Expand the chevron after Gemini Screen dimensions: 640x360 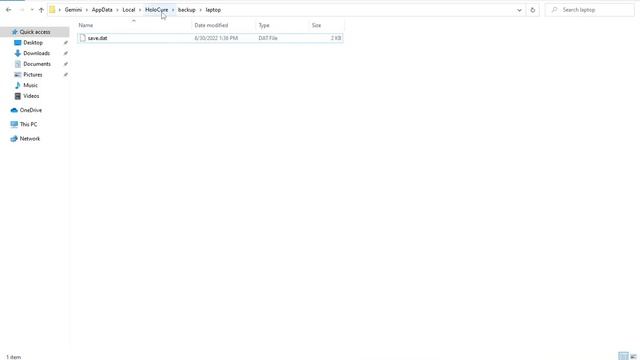[x=87, y=10]
